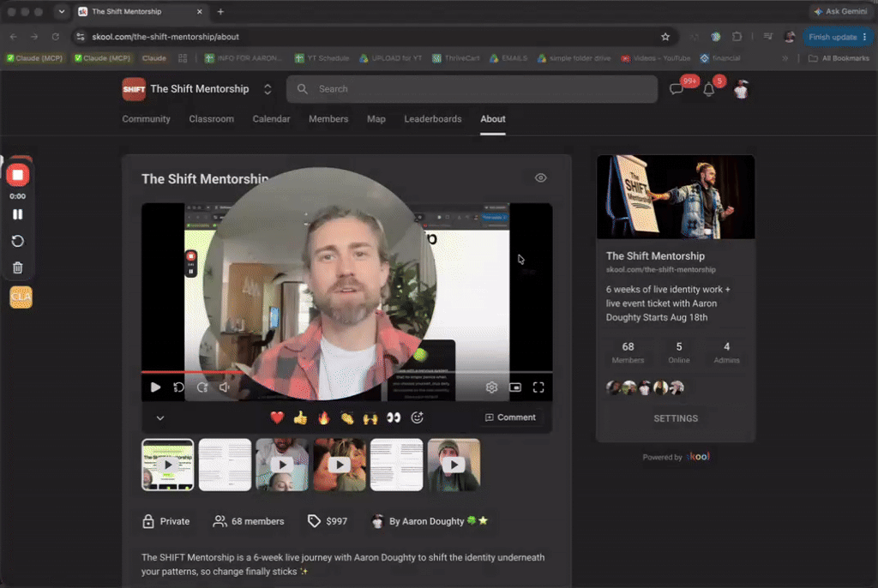Select the first video thumbnail

click(167, 465)
